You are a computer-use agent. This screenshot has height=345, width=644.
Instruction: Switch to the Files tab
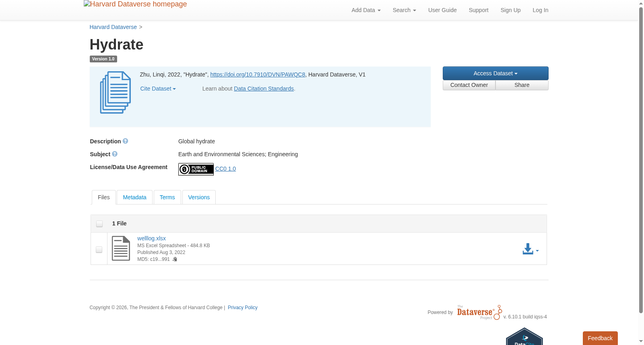point(104,197)
